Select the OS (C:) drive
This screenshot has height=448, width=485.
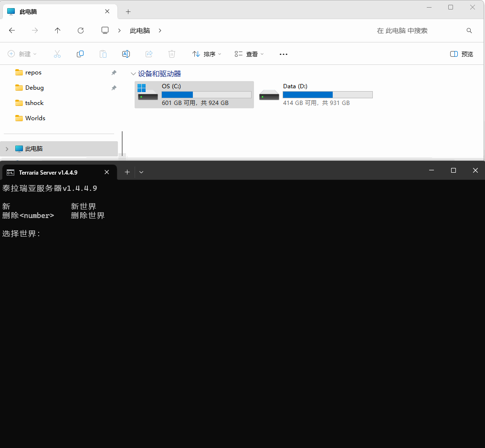tap(194, 94)
